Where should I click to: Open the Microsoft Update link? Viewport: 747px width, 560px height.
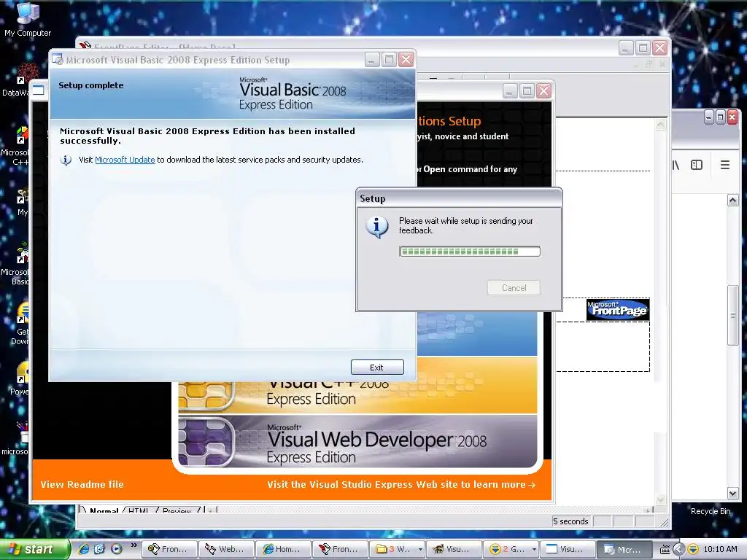click(125, 160)
